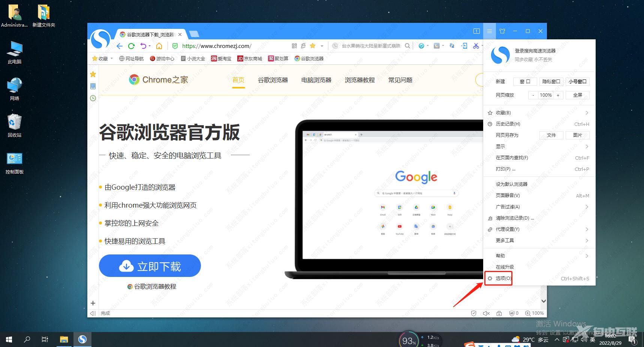This screenshot has height=347, width=644.
Task: Click the translate toolbar icon
Action: [452, 46]
